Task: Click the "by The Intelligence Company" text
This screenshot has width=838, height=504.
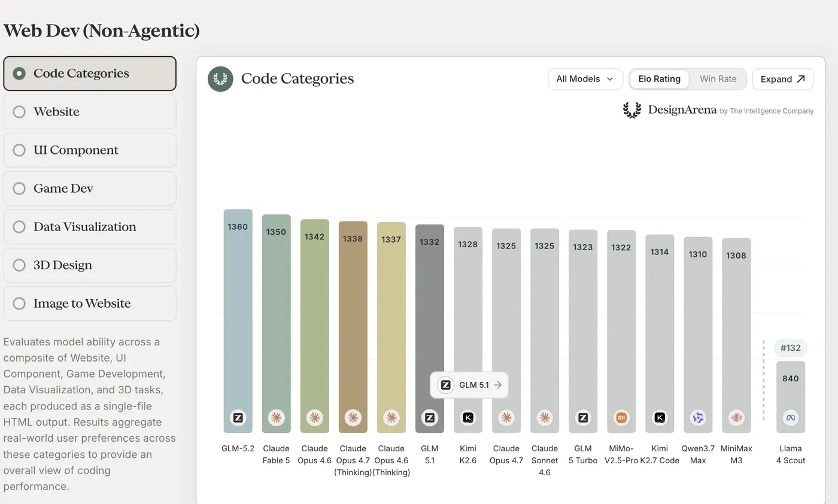Action: (x=767, y=111)
